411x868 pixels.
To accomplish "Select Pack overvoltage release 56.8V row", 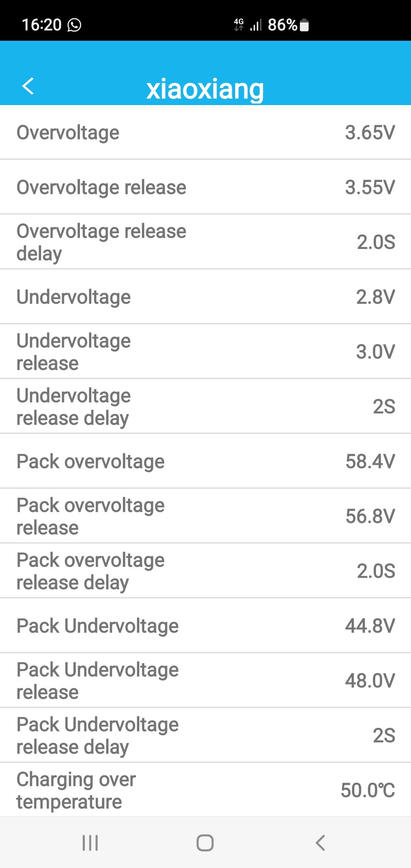I will click(x=205, y=516).
